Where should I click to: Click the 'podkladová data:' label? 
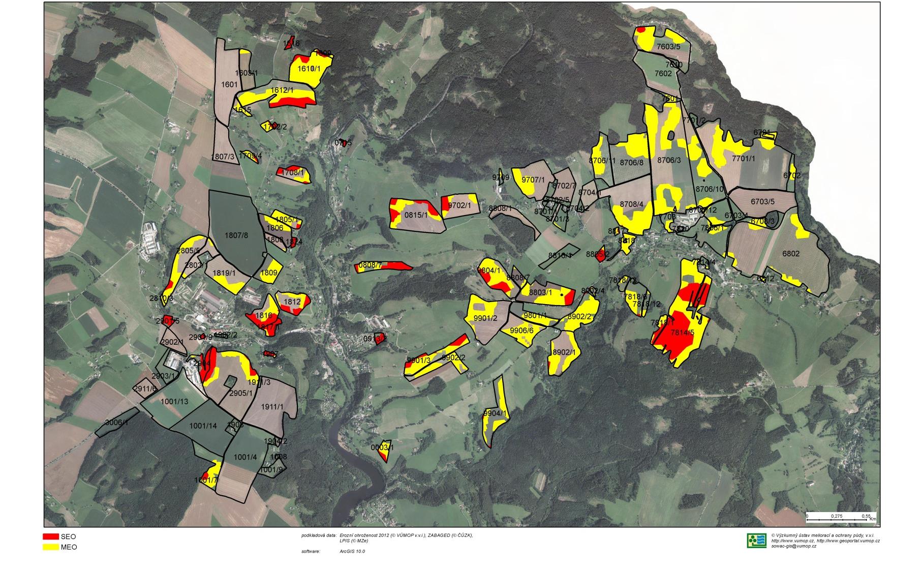[319, 535]
